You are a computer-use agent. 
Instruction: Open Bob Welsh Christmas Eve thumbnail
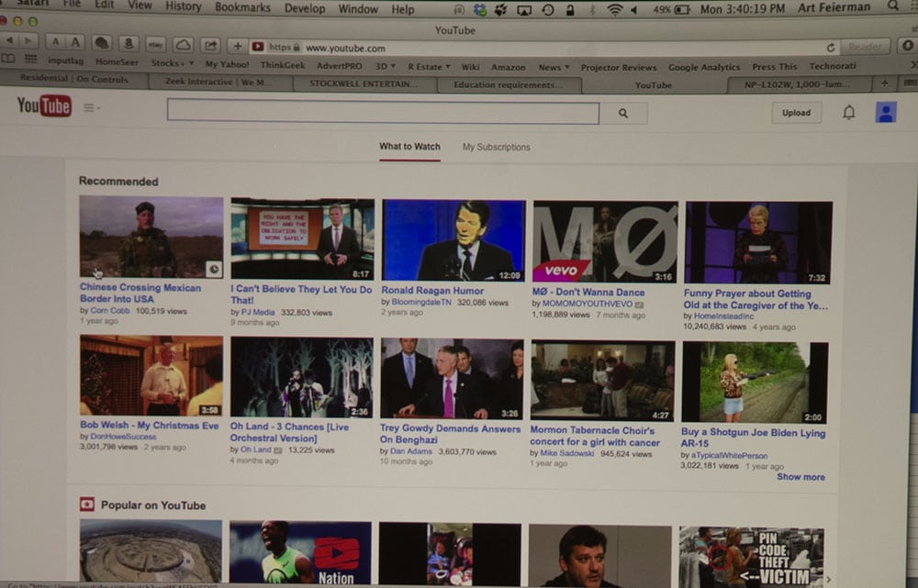[x=151, y=375]
